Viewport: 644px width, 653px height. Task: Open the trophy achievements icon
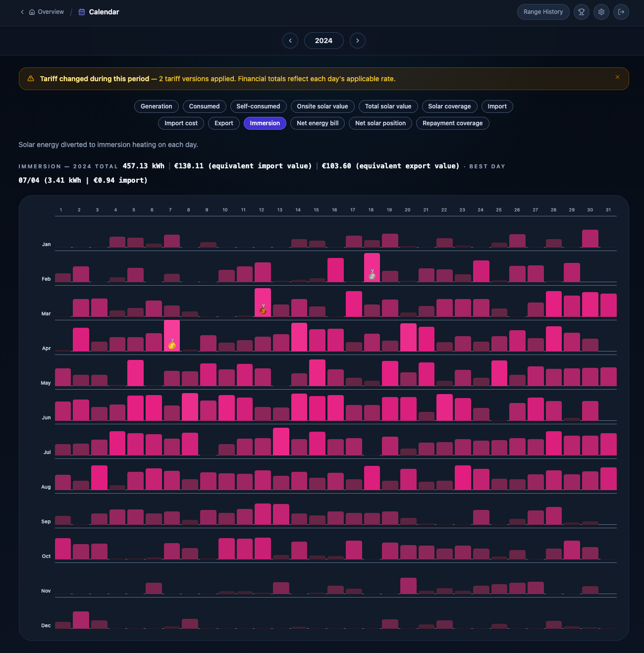click(582, 12)
